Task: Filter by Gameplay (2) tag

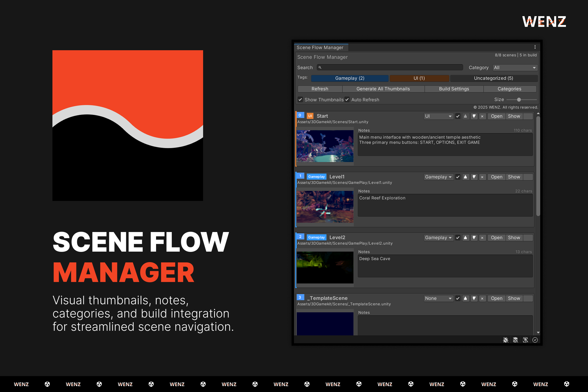Action: pos(350,78)
